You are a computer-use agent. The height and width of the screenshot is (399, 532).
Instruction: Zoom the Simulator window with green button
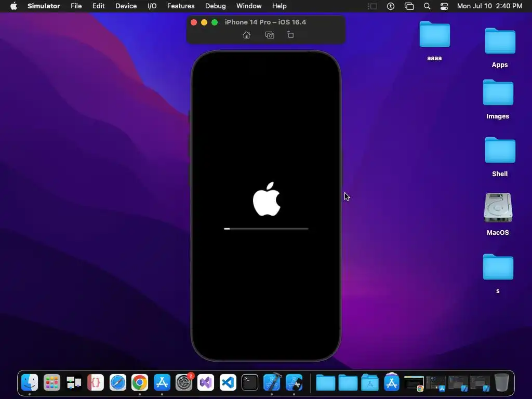coord(215,22)
